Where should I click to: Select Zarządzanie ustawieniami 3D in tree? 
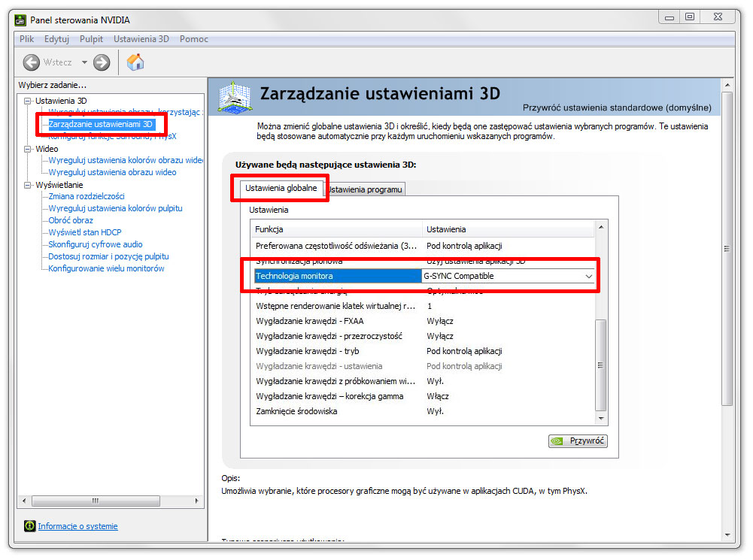(100, 124)
